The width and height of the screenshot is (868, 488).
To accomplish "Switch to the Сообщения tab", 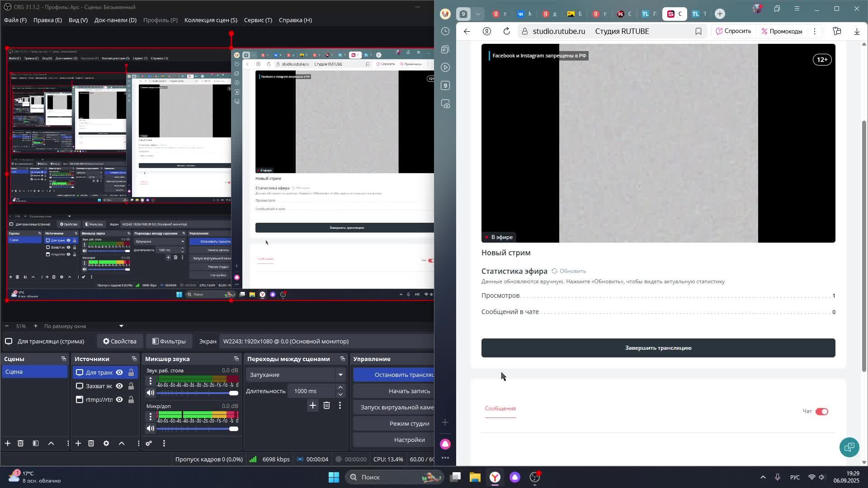I will (500, 408).
